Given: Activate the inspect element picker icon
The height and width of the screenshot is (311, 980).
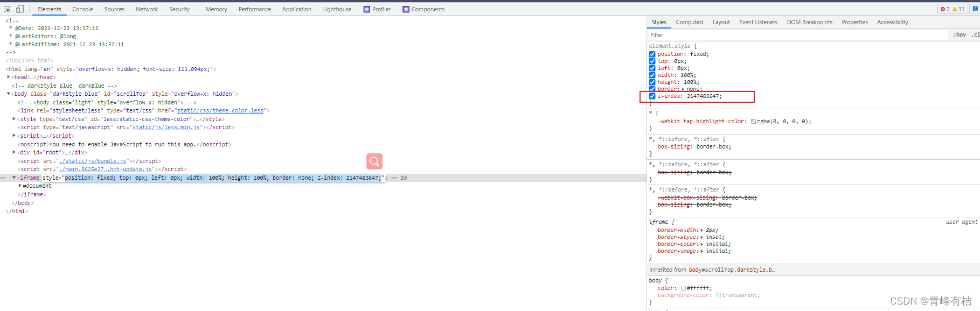Looking at the screenshot, I should click(x=7, y=9).
